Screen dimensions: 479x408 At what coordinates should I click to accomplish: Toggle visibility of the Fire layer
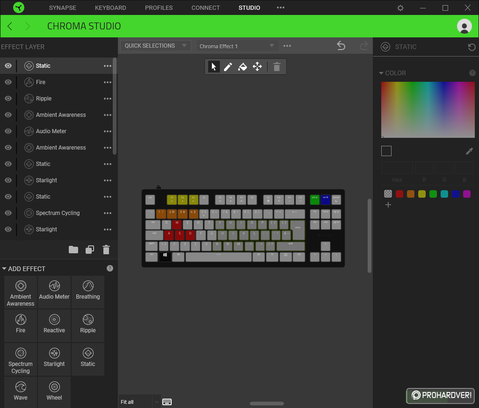pos(8,82)
